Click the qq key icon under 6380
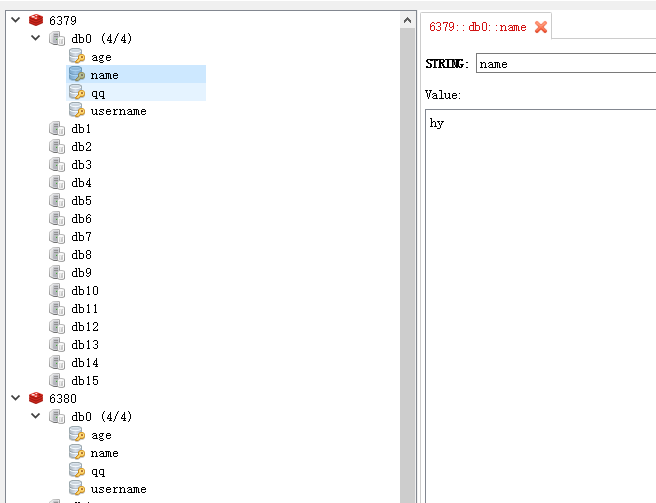 (x=77, y=470)
